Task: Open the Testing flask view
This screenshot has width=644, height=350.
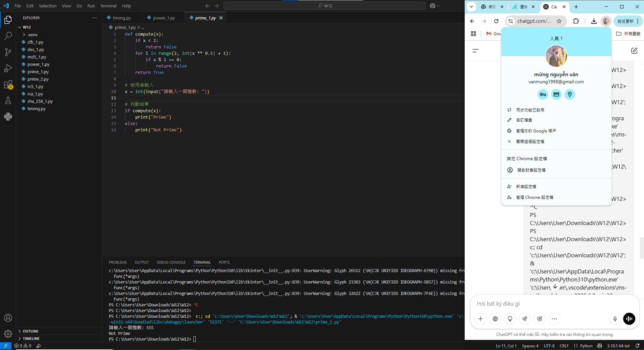Action: point(8,100)
